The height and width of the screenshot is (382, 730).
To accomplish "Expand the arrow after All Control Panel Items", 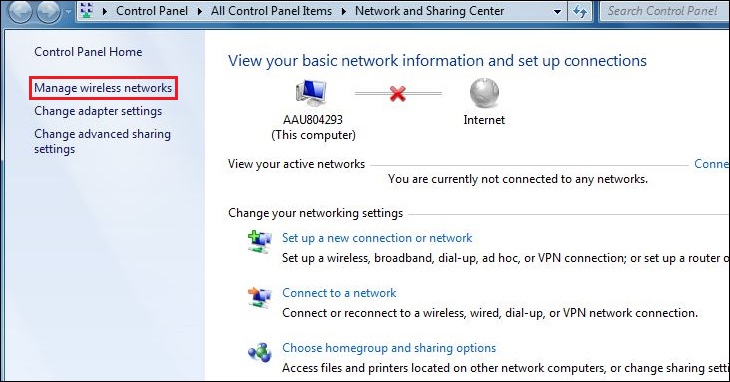I will tap(344, 11).
